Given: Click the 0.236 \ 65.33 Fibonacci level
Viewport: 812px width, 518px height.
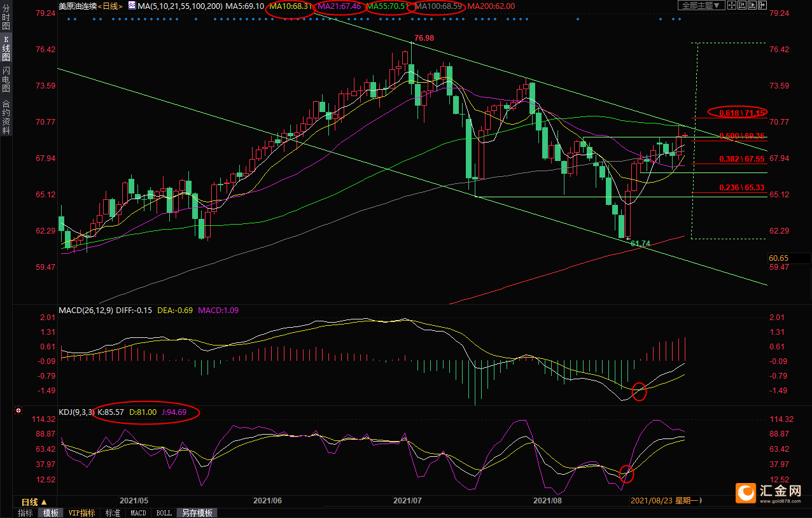Looking at the screenshot, I should [741, 188].
